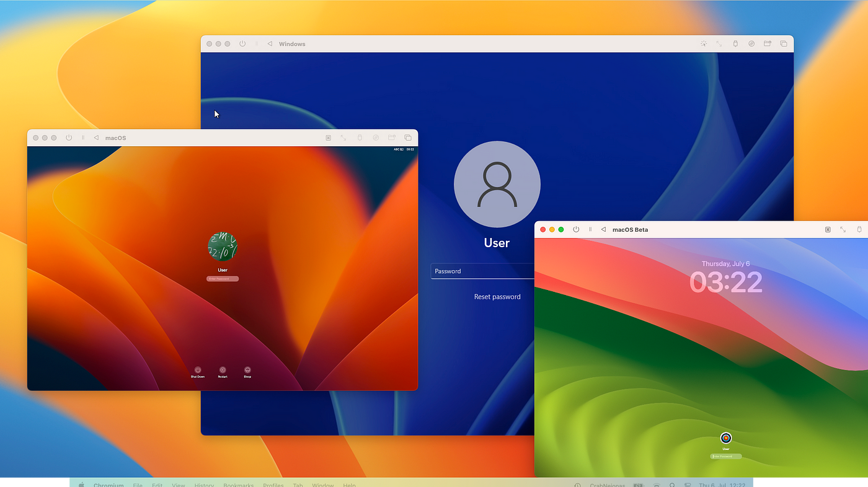This screenshot has height=487, width=868.
Task: Restart macOS Beta VM with triangle icon
Action: click(x=603, y=229)
